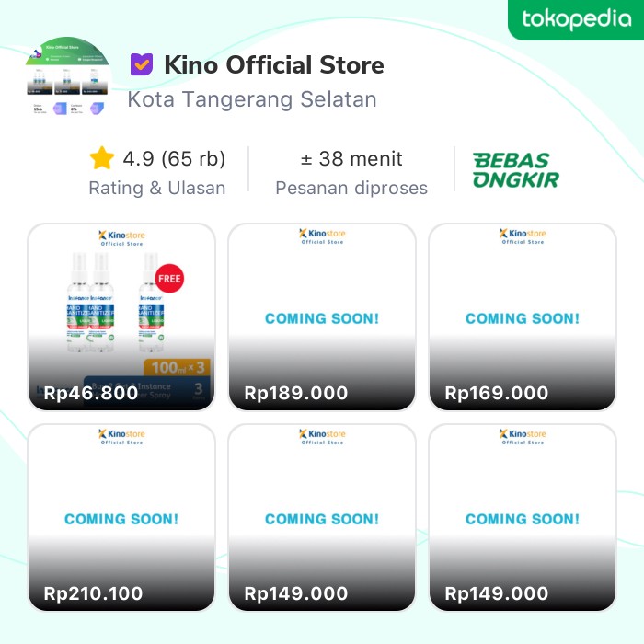Click the Kota Tangerang Selatan location text
The width and height of the screenshot is (644, 644).
click(x=252, y=99)
